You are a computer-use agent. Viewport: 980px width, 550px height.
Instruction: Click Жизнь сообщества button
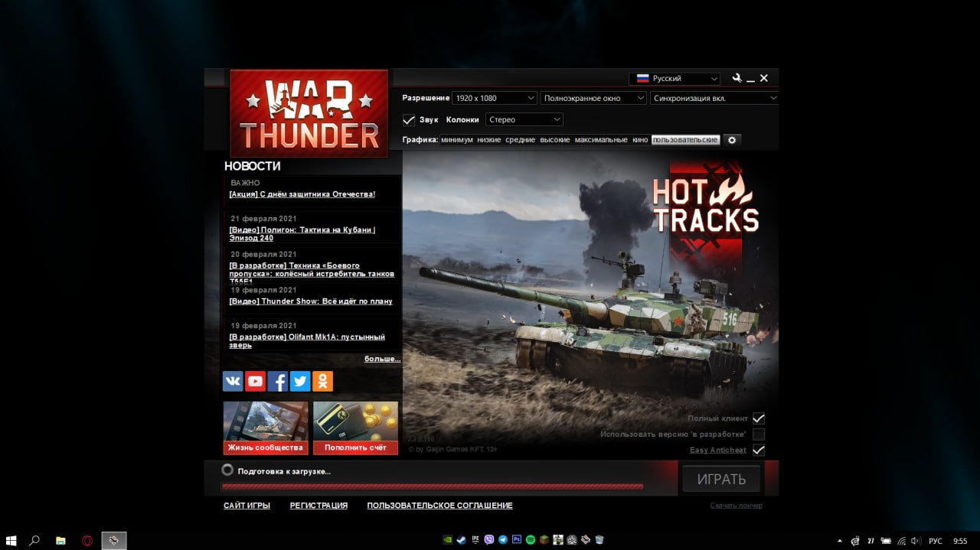266,447
